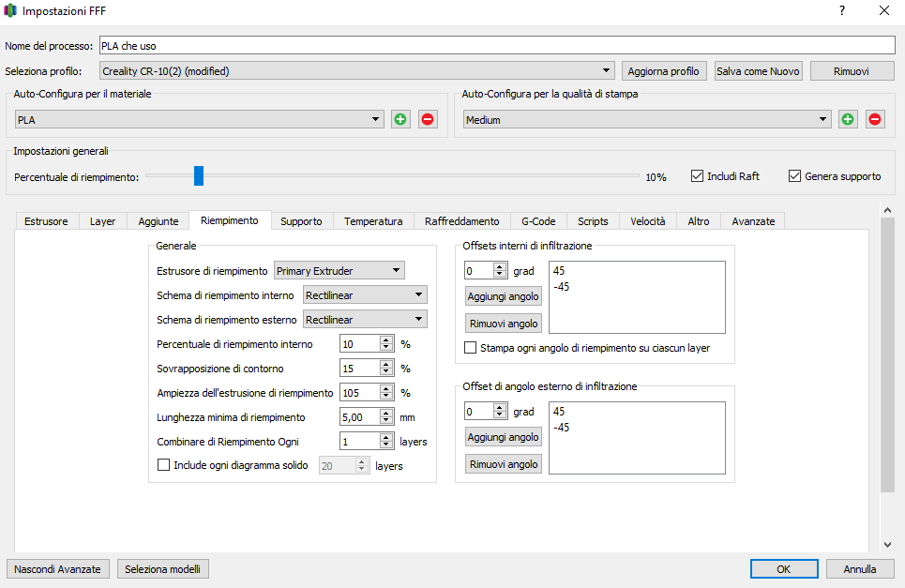905x588 pixels.
Task: Click green plus icon beside Medium quality
Action: click(848, 119)
